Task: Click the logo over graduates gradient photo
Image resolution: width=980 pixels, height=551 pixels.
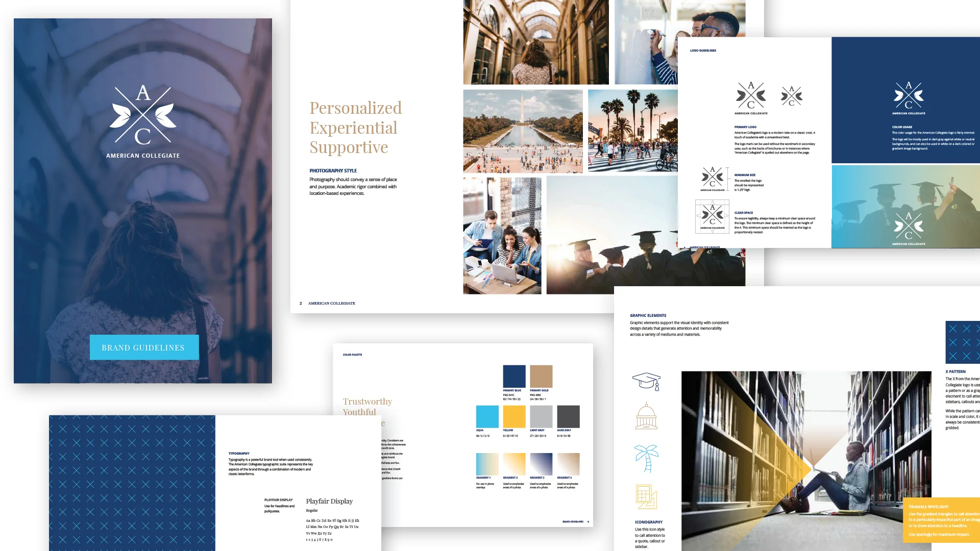Action: tap(909, 226)
